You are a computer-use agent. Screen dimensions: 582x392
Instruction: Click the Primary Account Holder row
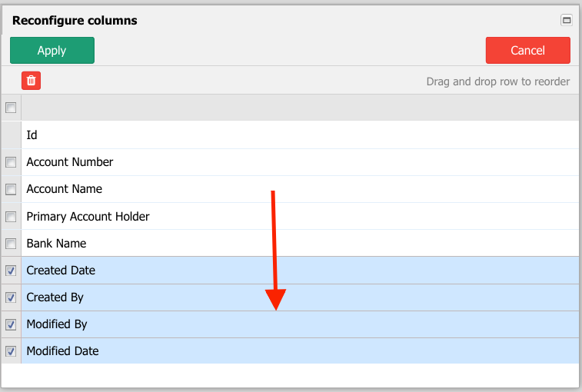(300, 216)
